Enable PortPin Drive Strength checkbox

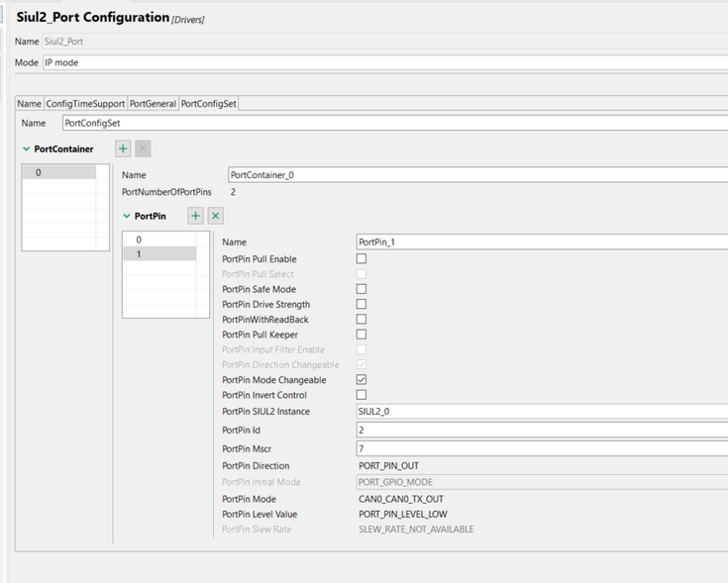pos(362,305)
